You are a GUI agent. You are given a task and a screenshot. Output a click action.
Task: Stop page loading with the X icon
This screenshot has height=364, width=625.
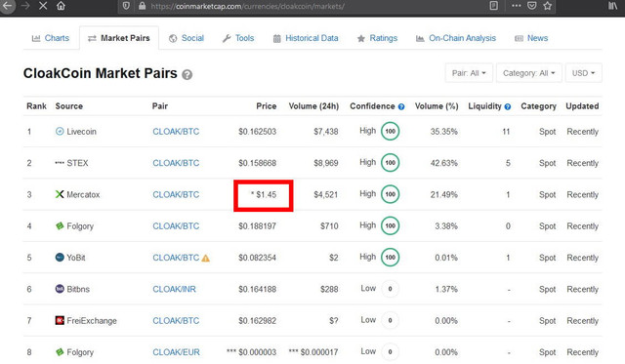tap(43, 6)
